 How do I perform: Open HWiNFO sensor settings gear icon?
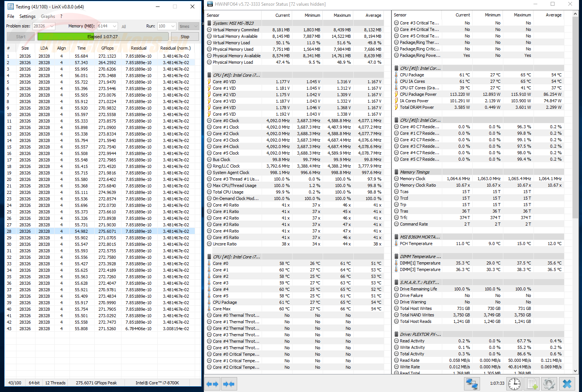(x=549, y=384)
